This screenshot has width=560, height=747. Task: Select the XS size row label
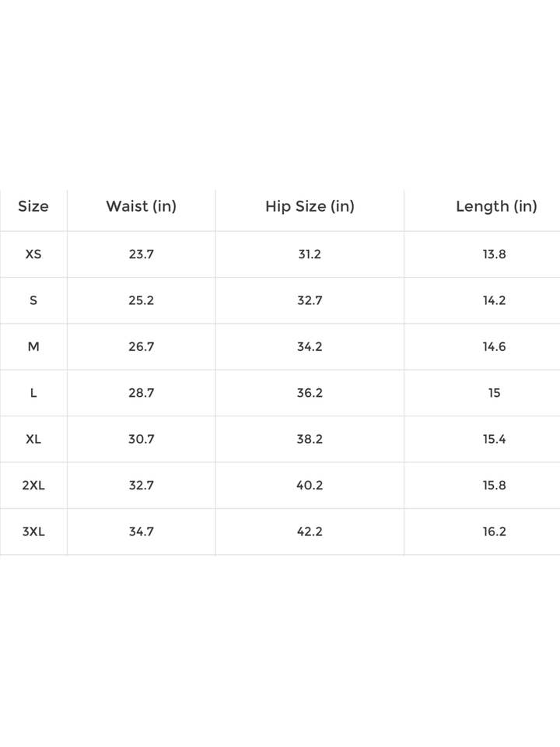(33, 254)
